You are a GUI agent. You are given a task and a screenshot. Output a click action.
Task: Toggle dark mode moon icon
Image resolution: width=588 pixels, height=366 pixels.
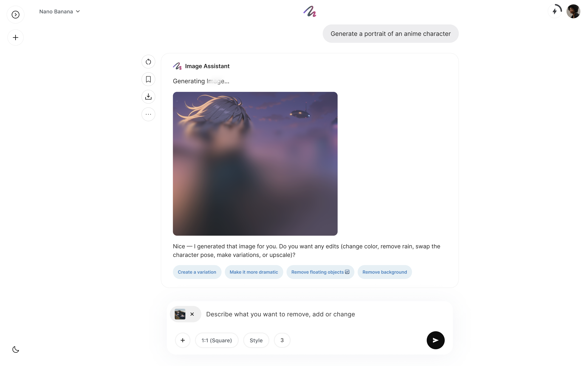click(15, 349)
